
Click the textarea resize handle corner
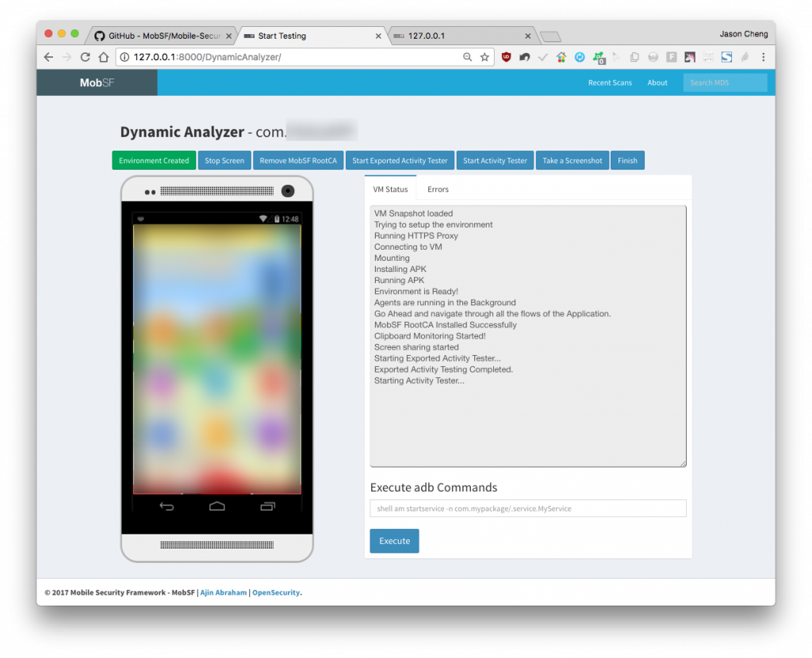pyautogui.click(x=684, y=464)
